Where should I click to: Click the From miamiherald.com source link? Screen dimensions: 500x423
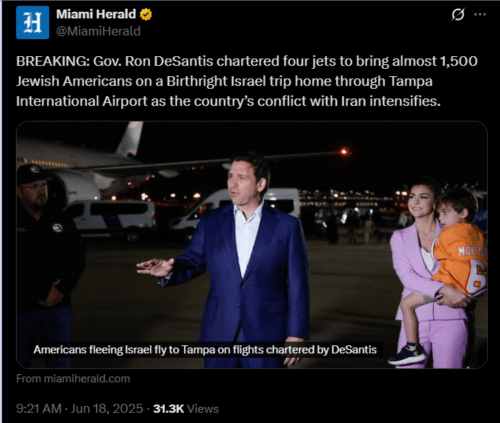point(73,379)
